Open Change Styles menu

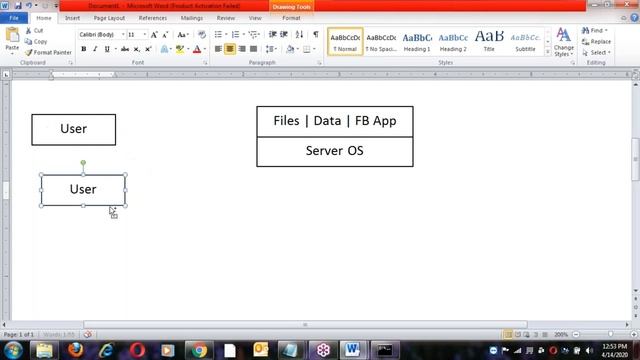[564, 42]
